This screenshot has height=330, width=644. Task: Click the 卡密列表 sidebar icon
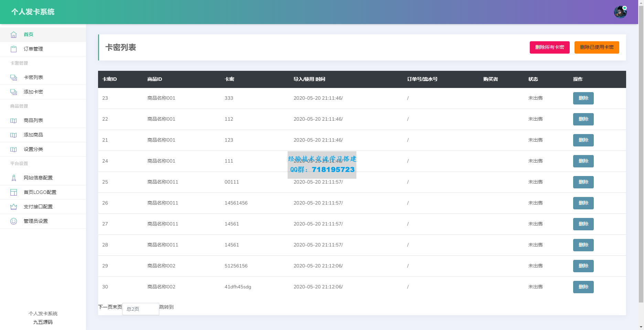13,78
